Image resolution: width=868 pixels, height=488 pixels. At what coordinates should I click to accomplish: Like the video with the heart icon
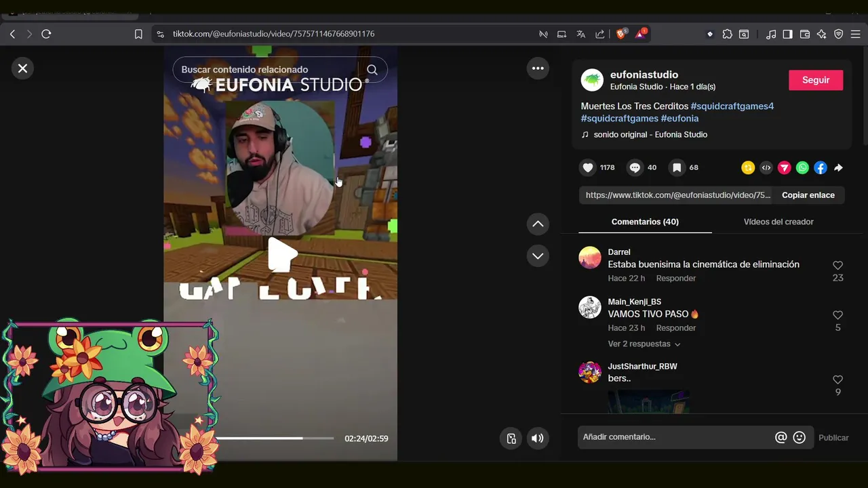(588, 167)
